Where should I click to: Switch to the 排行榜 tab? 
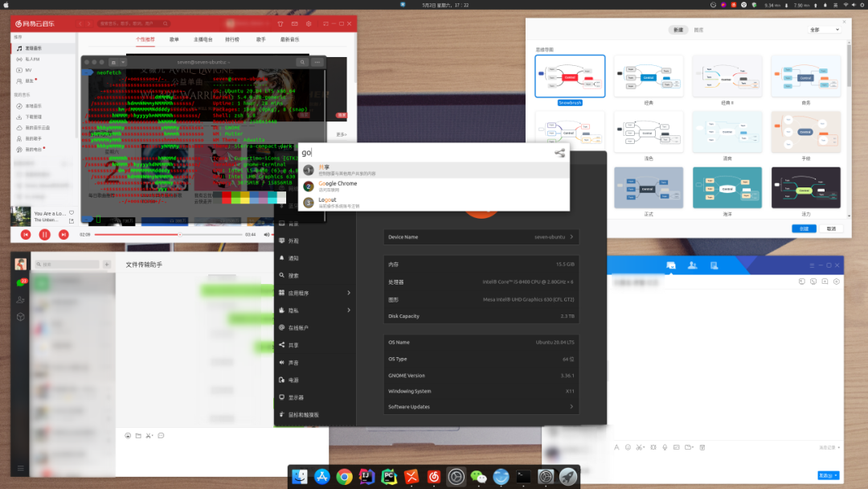[x=231, y=39]
